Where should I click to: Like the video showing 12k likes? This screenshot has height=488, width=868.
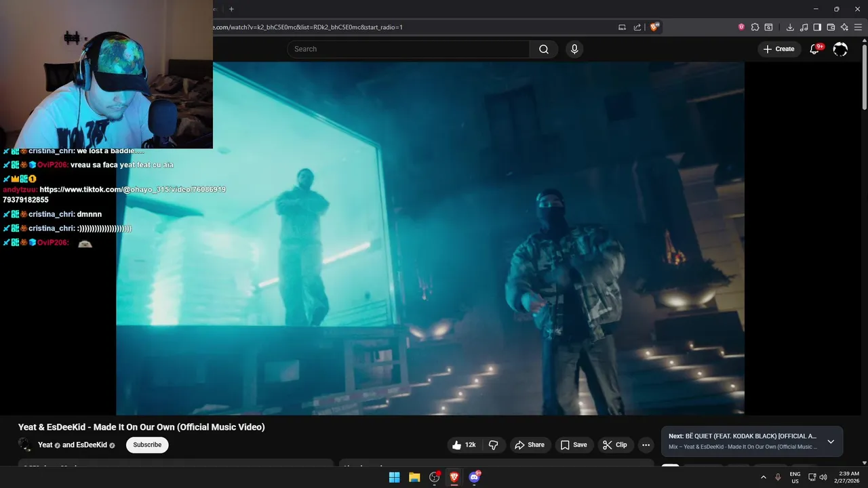pyautogui.click(x=464, y=445)
